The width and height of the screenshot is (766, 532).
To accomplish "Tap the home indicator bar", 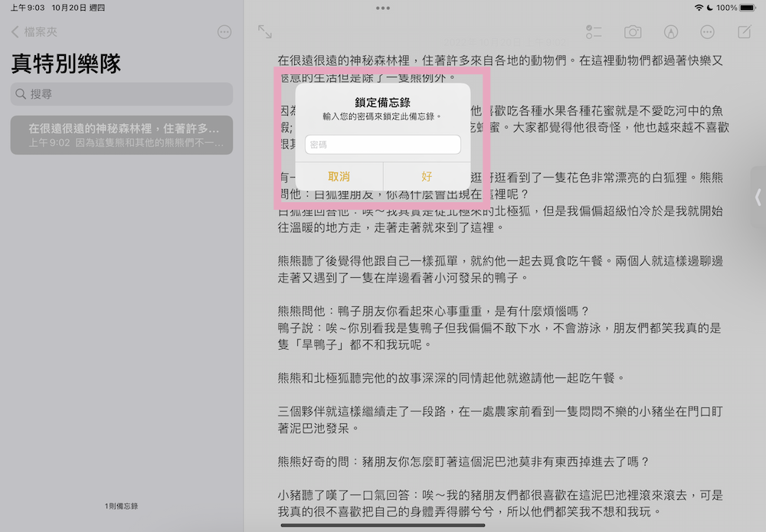I will click(383, 525).
